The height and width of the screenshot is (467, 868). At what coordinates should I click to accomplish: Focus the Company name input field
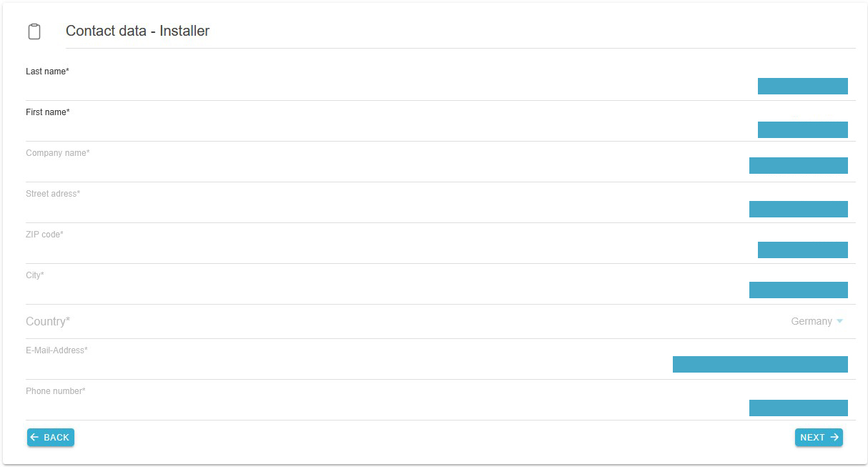[386, 166]
